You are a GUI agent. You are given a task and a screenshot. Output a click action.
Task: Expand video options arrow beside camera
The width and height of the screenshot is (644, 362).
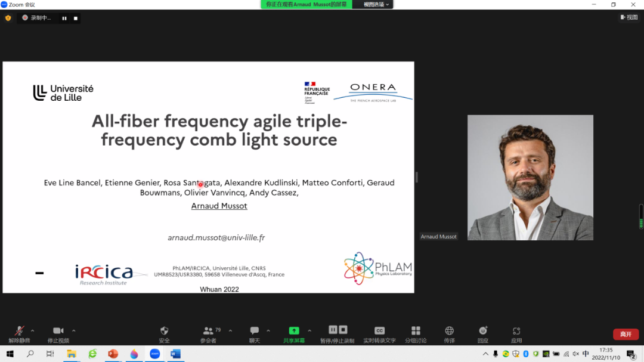73,330
